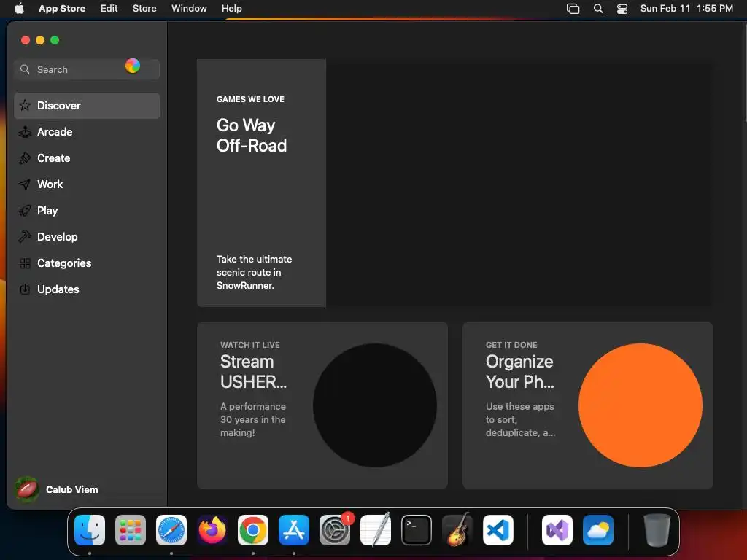This screenshot has height=560, width=747.
Task: Open the Organize Your Ph... story card
Action: (587, 405)
